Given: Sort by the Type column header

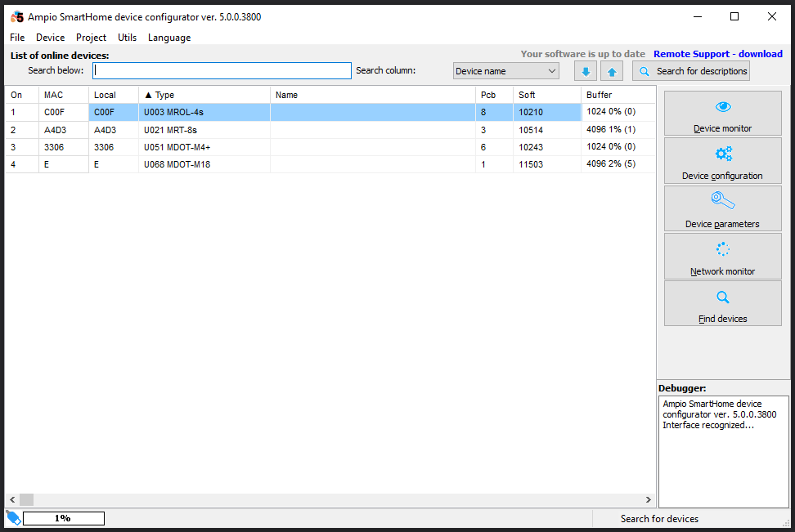Looking at the screenshot, I should pos(204,95).
